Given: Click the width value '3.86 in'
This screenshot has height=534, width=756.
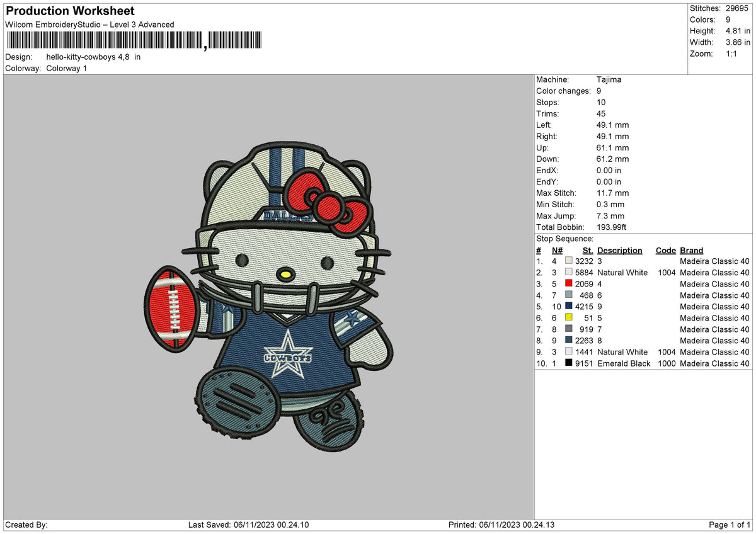Looking at the screenshot, I should tap(738, 42).
